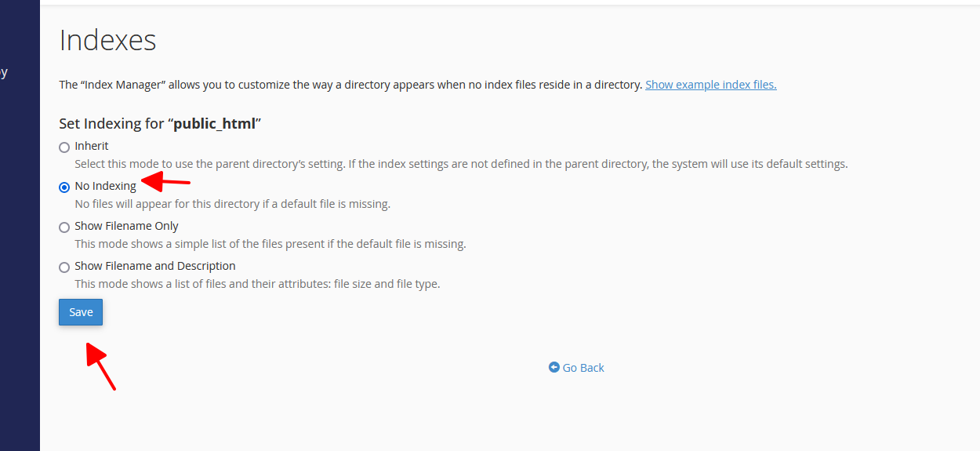Select the Inherit radio button
Image resolution: width=980 pixels, height=451 pixels.
(x=64, y=147)
